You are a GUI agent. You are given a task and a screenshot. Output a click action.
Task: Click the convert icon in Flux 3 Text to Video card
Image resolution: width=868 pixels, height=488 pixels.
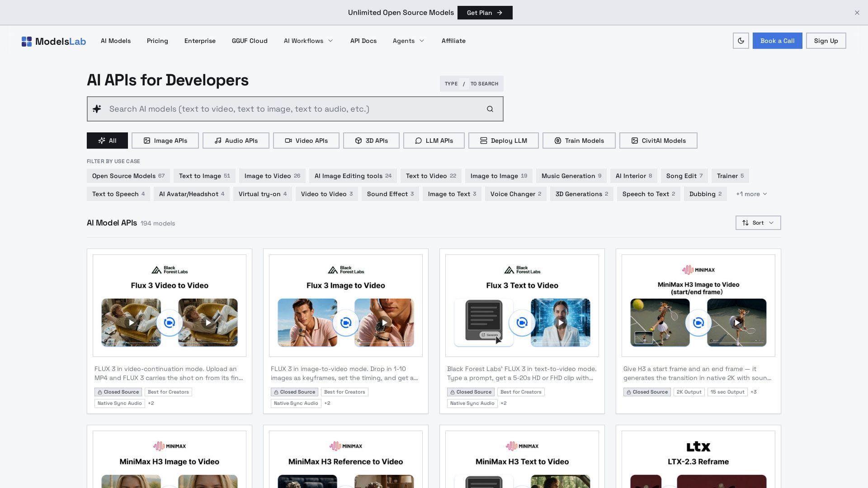point(522,323)
